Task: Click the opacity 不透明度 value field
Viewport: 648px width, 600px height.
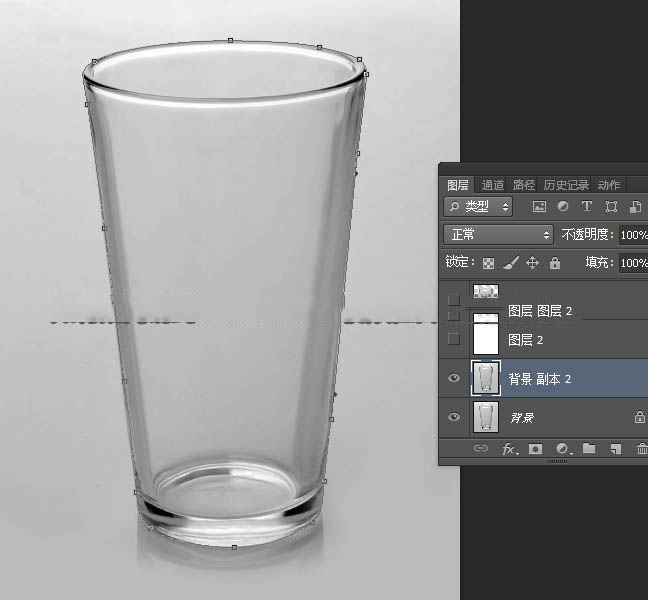Action: point(633,234)
